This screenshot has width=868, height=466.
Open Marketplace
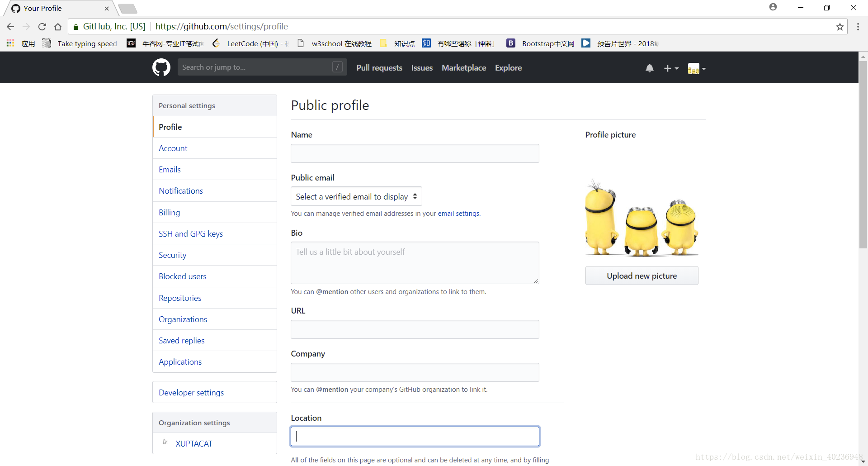point(464,67)
